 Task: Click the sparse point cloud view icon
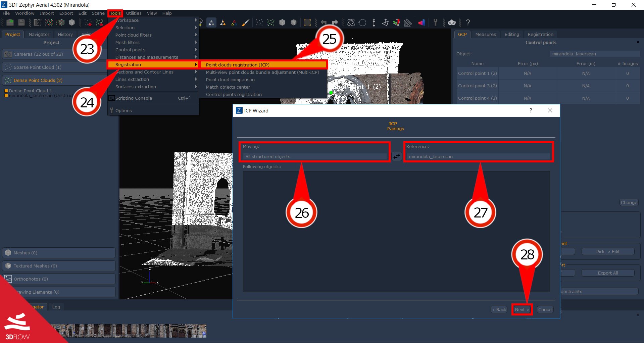(x=259, y=22)
